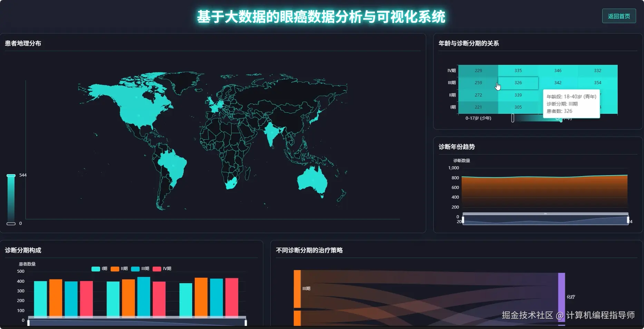Click the 诊断数量 axis label
Viewport: 644px width, 329px height.
(x=461, y=161)
